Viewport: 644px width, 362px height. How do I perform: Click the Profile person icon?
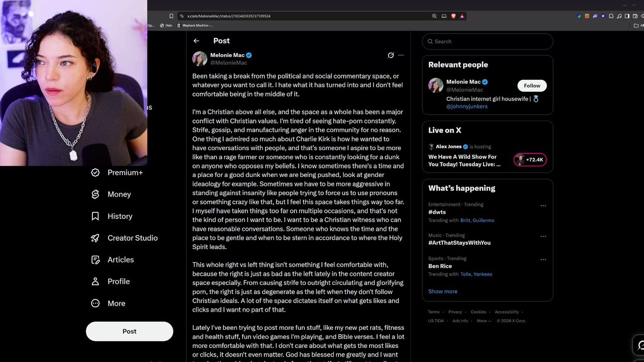[96, 281]
